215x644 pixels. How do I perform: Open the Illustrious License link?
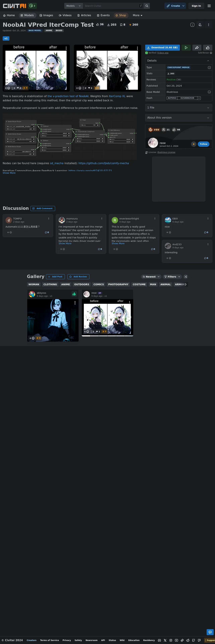tap(166, 152)
